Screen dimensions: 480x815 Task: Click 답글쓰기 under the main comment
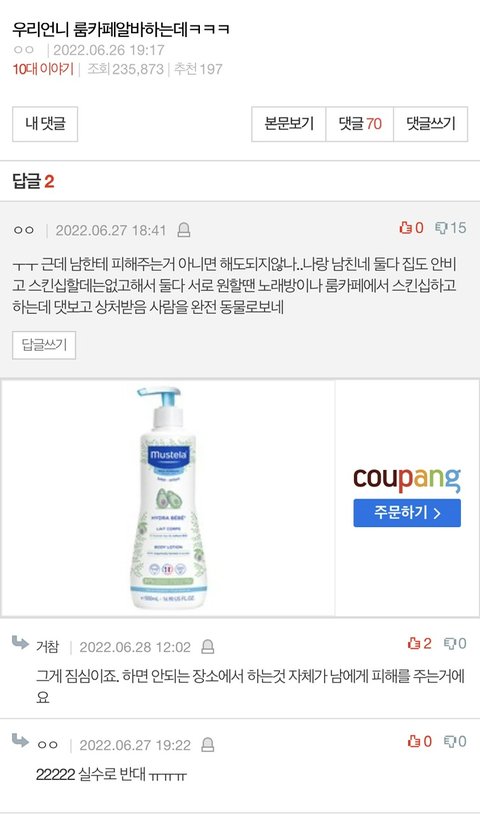(44, 345)
